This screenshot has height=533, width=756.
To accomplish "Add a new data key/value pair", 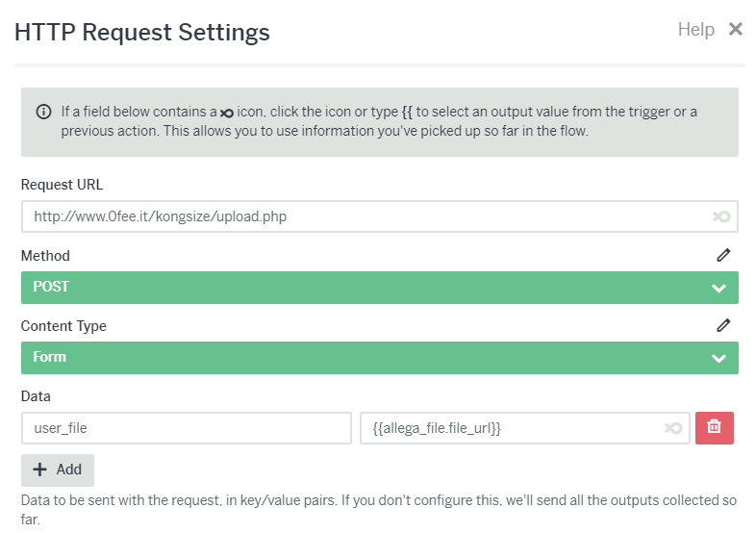I will point(58,470).
